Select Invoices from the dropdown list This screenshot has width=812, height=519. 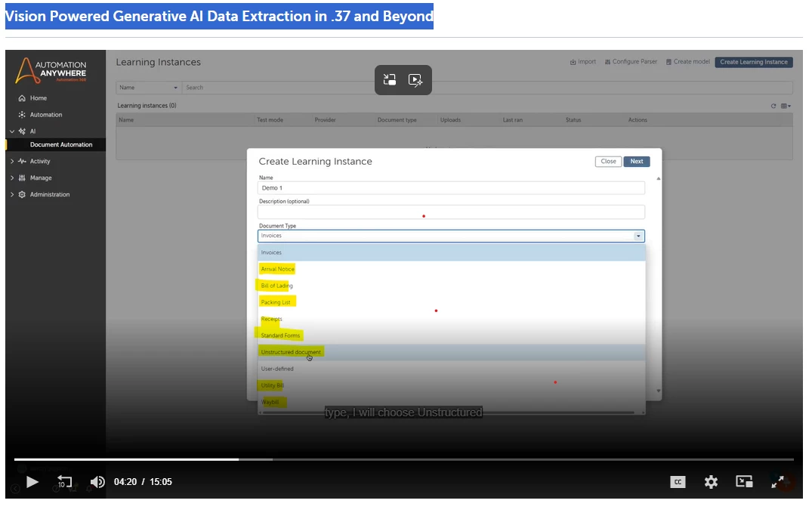point(451,252)
